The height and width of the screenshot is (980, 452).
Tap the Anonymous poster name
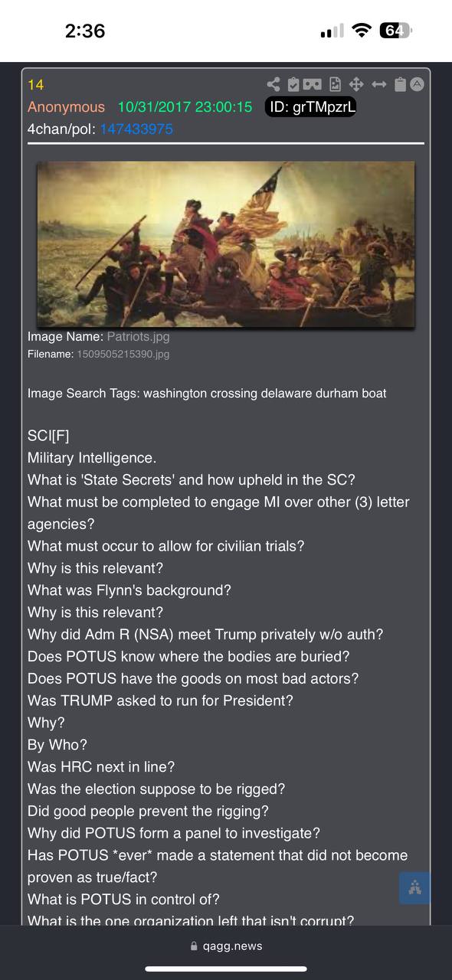(x=66, y=107)
